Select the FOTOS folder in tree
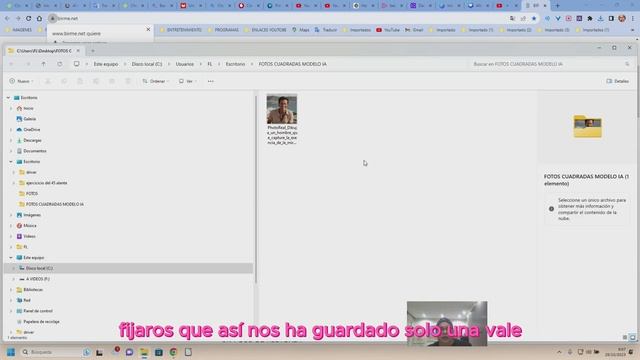This screenshot has height=360, width=640. [x=31, y=193]
